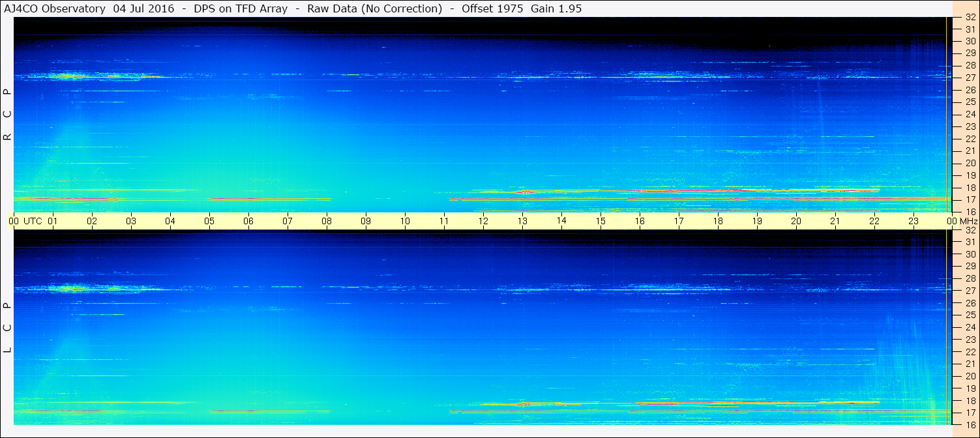This screenshot has width=980, height=438.
Task: Click the 21 MHz tick in RCP panel
Action: [970, 151]
